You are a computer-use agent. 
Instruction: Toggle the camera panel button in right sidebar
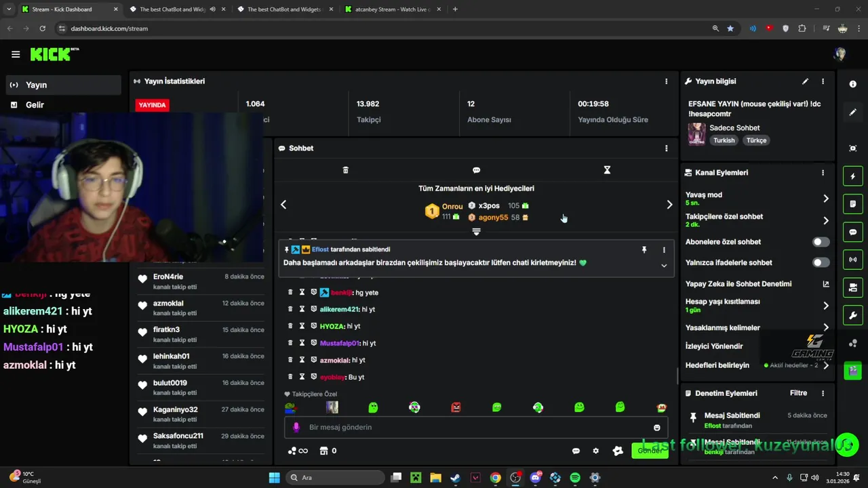[x=852, y=287]
